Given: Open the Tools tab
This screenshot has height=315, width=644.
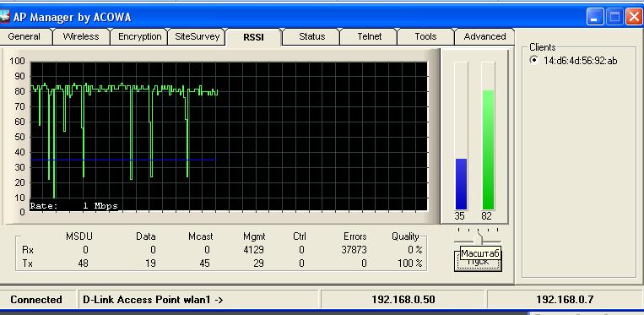Looking at the screenshot, I should (x=425, y=36).
